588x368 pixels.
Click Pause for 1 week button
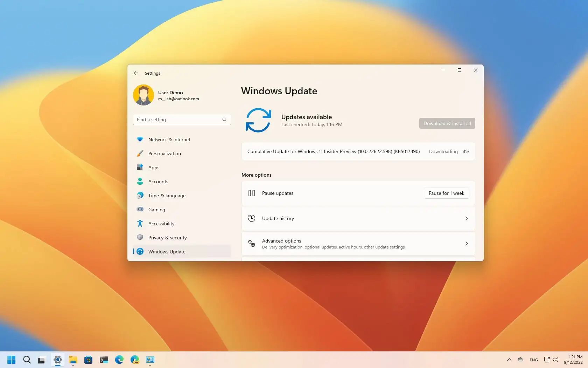446,193
